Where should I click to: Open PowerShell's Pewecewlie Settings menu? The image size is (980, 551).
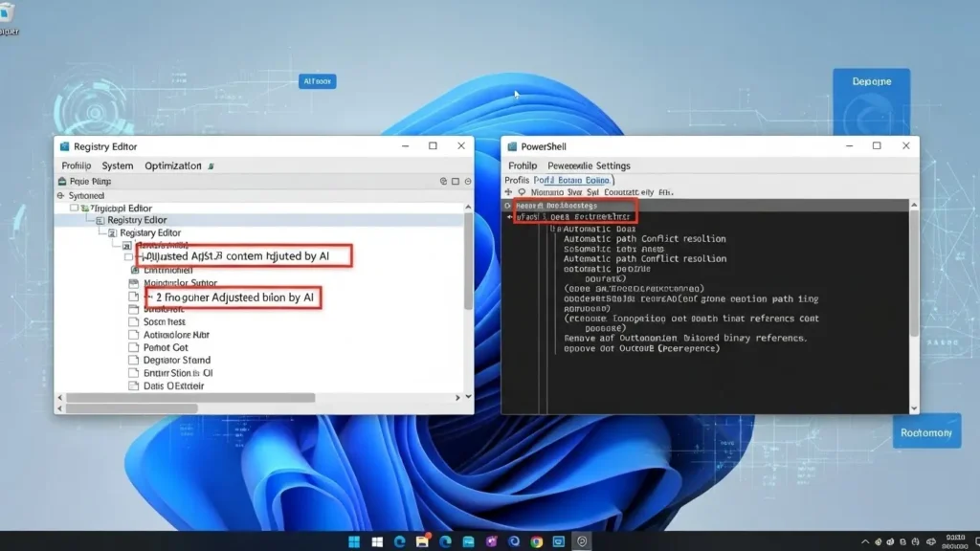click(x=590, y=165)
